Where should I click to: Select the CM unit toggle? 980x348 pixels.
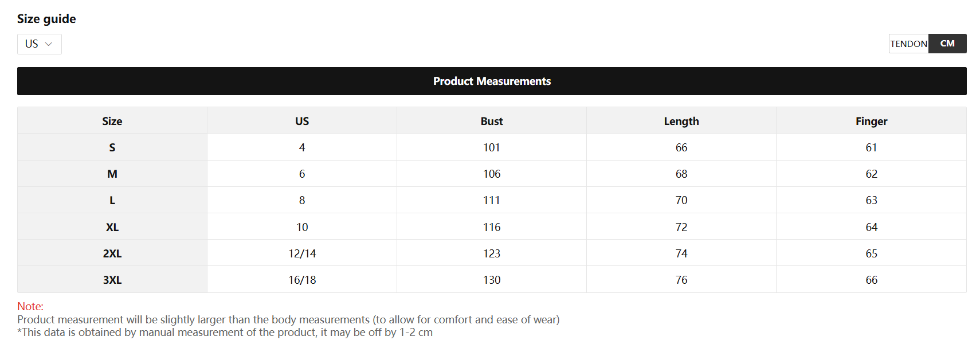(947, 44)
